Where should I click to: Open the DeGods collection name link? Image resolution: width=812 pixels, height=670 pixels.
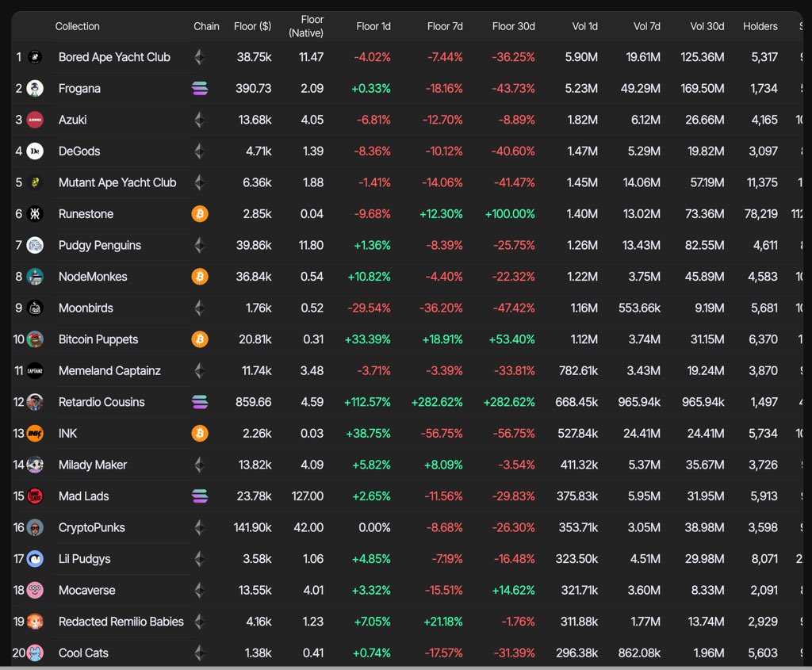79,151
